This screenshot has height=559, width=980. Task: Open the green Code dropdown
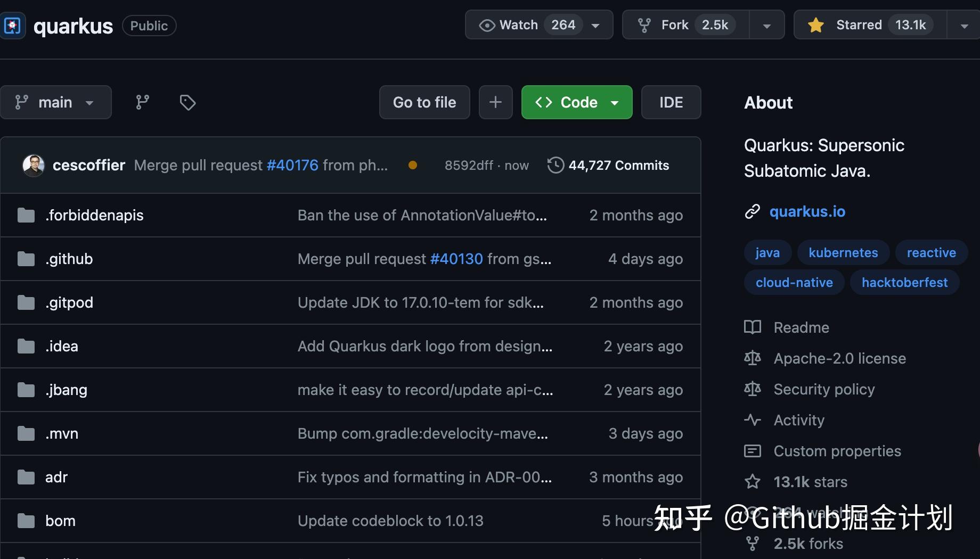pos(577,102)
